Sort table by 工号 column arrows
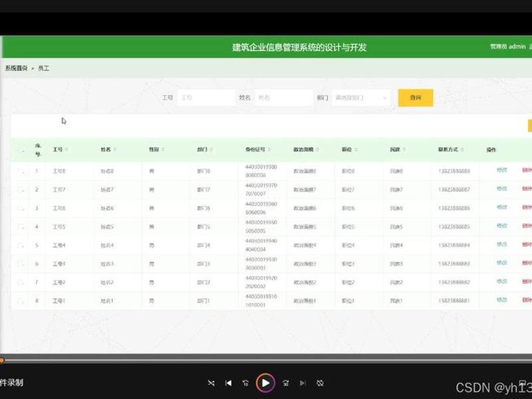The height and width of the screenshot is (399, 532). click(67, 150)
